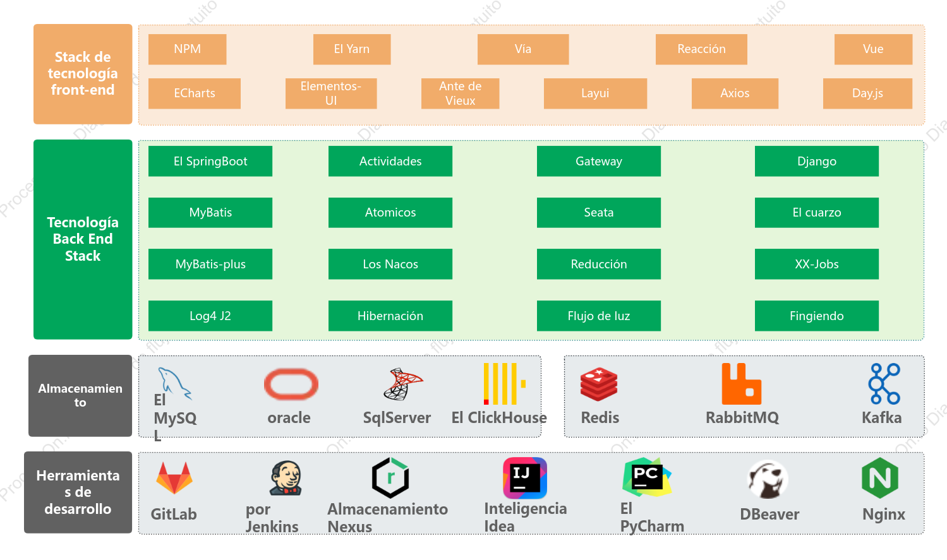Click the MyBatis box
Viewport: 947px width, 560px height.
click(210, 213)
